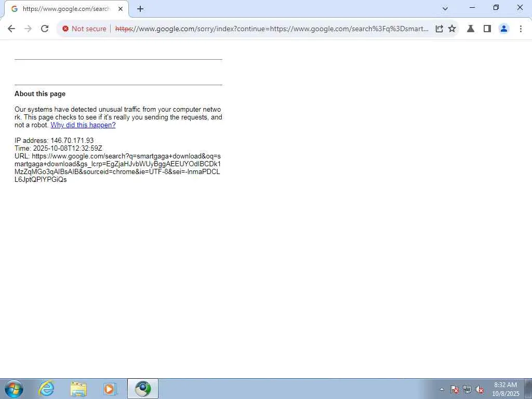Open Windows Explorer folder icon
The height and width of the screenshot is (399, 532).
pos(78,389)
